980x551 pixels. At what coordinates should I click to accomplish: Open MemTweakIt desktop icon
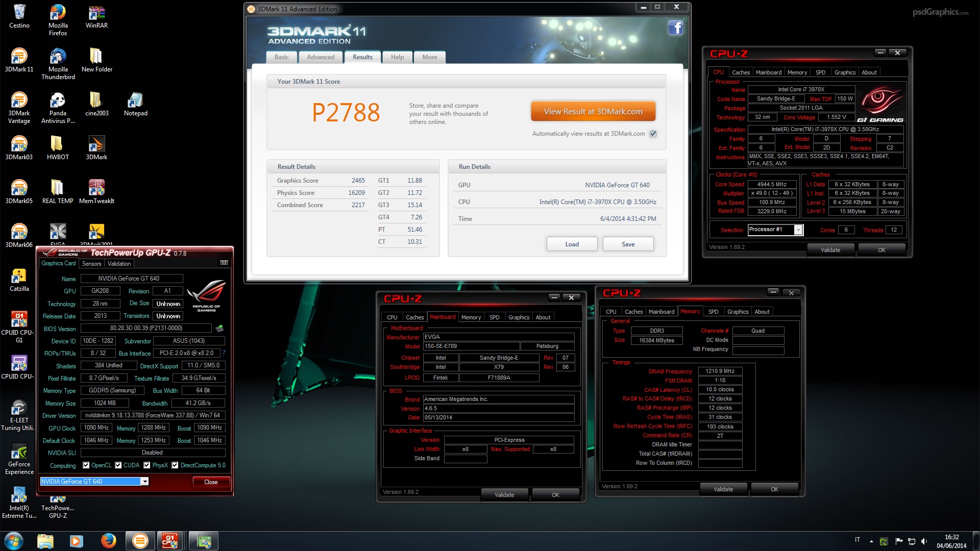(96, 192)
